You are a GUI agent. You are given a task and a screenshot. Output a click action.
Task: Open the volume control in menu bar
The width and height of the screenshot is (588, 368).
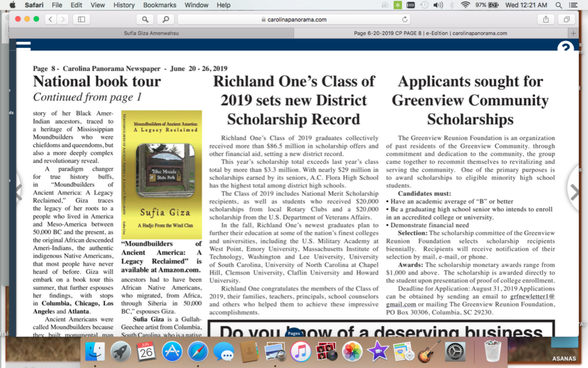[x=438, y=5]
